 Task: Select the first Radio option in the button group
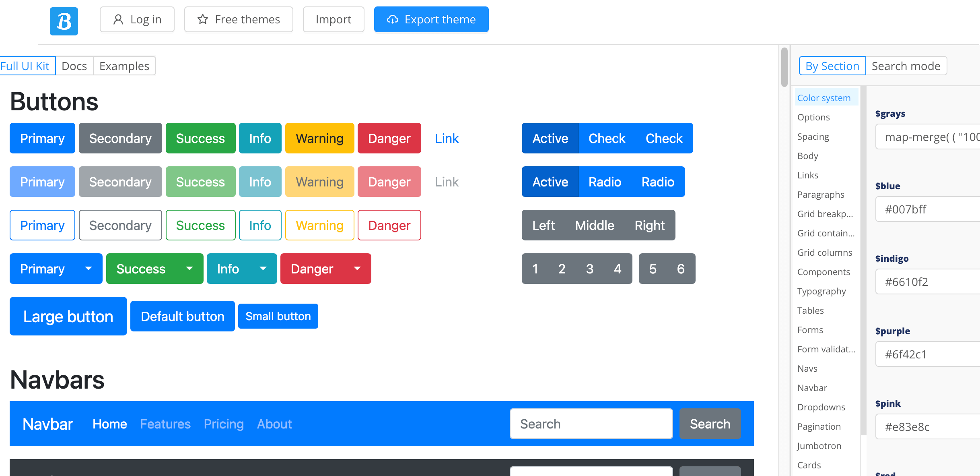click(605, 182)
